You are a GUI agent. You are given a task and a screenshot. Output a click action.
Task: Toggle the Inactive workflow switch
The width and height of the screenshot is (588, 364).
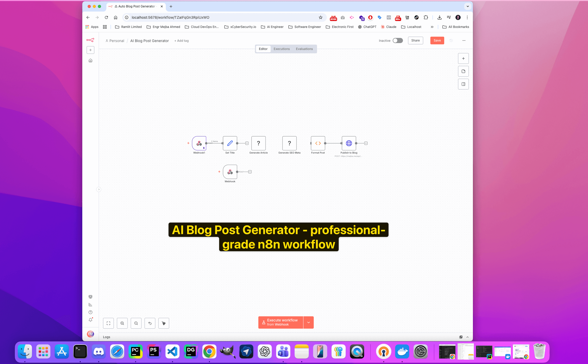pyautogui.click(x=398, y=41)
